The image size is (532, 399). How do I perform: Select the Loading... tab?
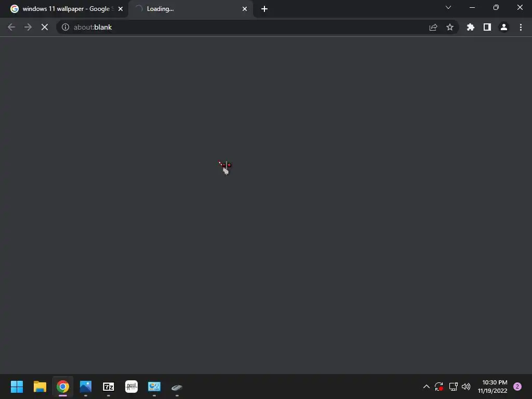pos(191,9)
